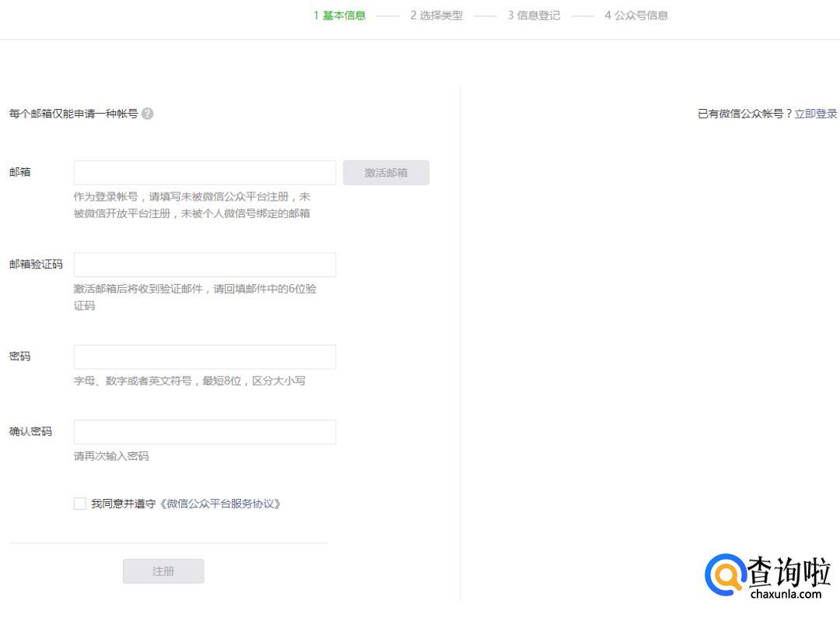Select step 2 选择类型
This screenshot has width=840, height=618.
(x=436, y=16)
